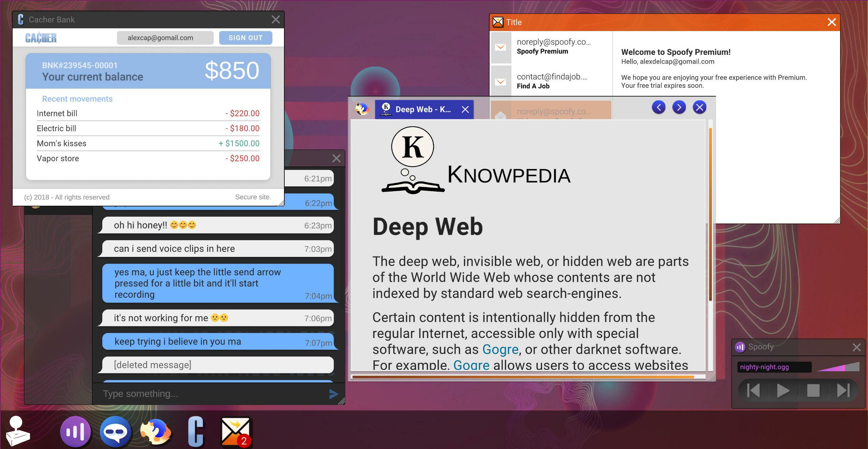Sign out of Cacher Bank
This screenshot has width=868, height=449.
point(245,38)
